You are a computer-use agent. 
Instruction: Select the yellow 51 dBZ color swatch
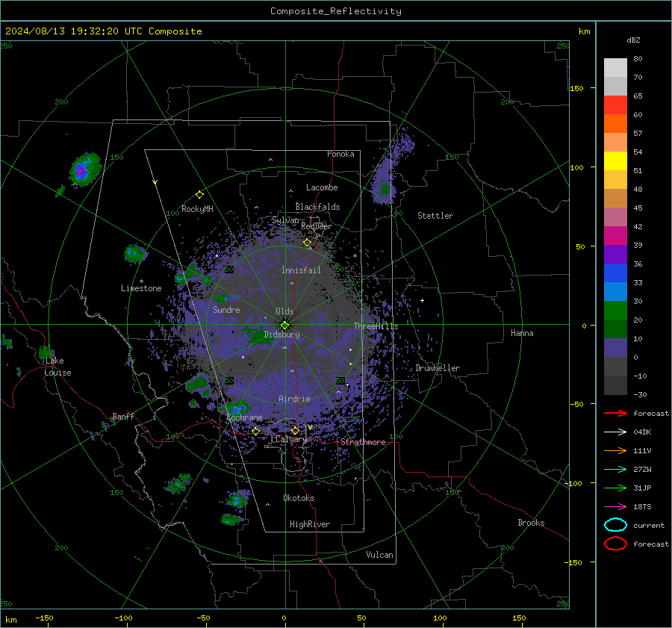click(x=615, y=161)
